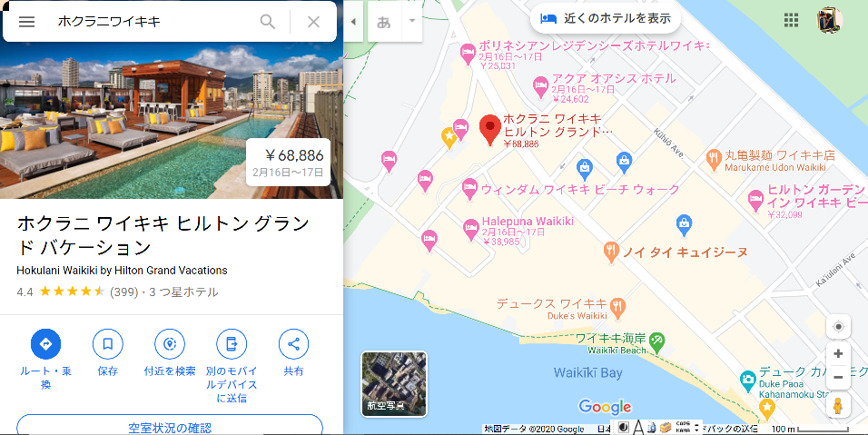868x435 pixels.
Task: Click the 保存 bookmark icon
Action: 107,344
